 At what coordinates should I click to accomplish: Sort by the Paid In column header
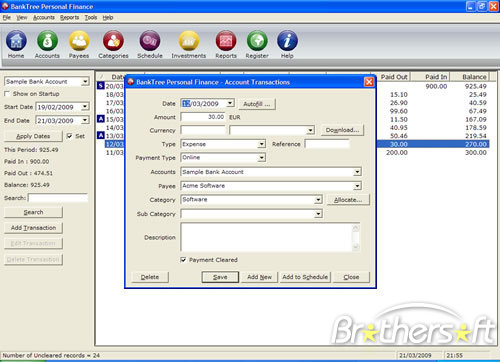click(x=430, y=77)
